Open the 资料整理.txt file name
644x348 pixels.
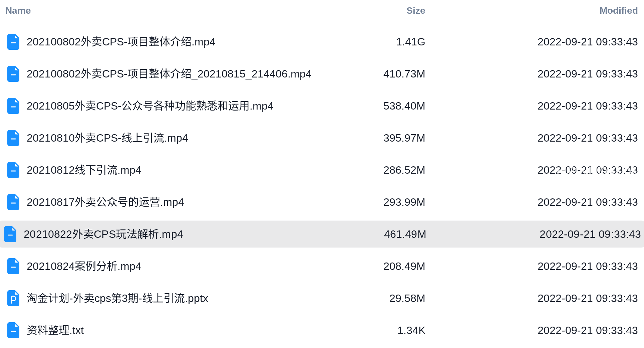coord(55,330)
